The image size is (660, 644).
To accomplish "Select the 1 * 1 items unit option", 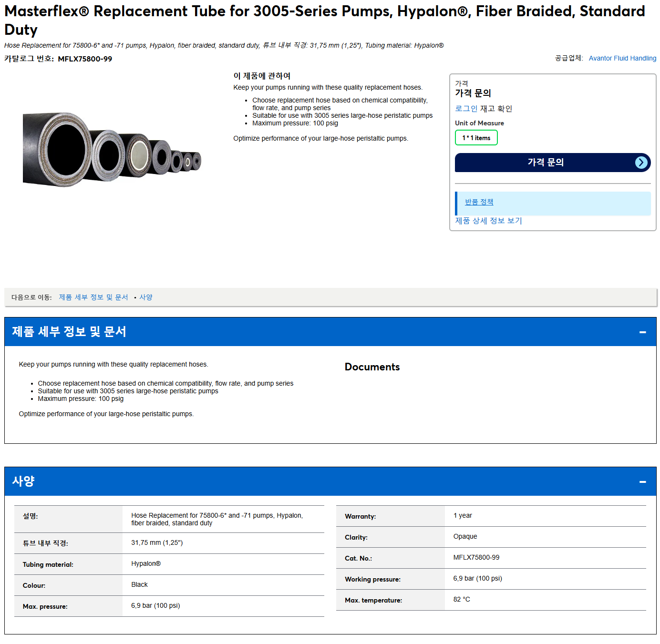I will [x=476, y=138].
